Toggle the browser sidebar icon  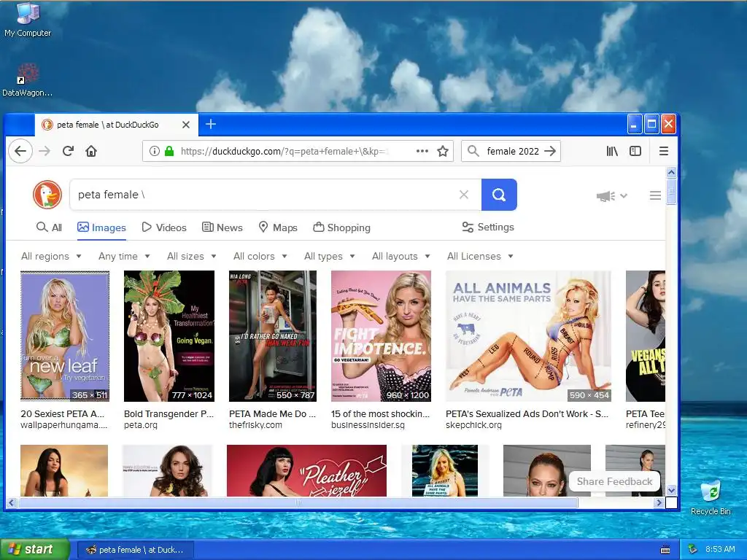(x=635, y=152)
